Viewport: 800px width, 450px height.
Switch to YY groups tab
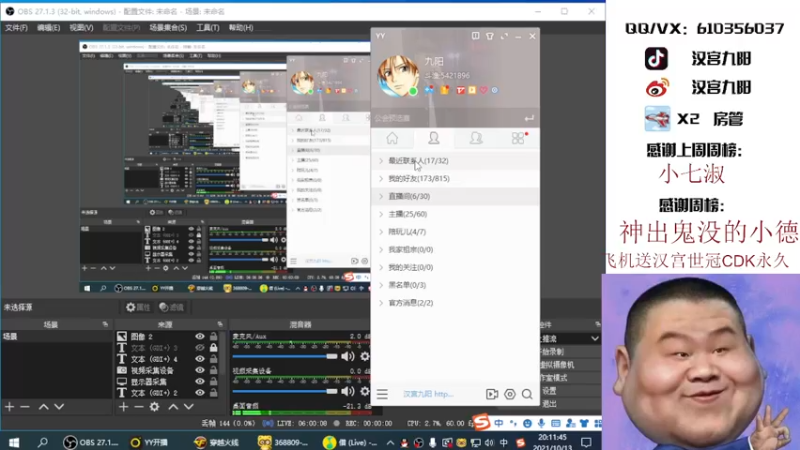[x=476, y=138]
